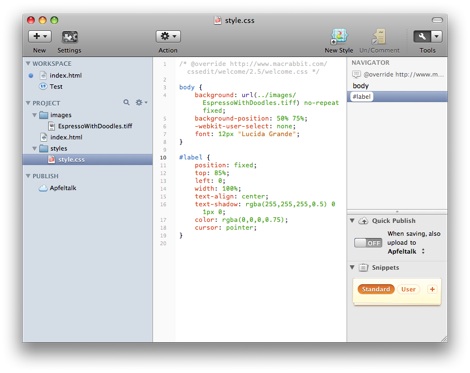Click the Navigator pane split handle
470x373 pixels.
coord(397,212)
